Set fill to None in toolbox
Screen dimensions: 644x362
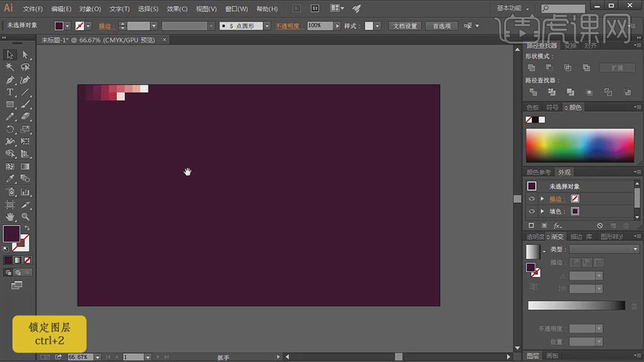coord(27,260)
